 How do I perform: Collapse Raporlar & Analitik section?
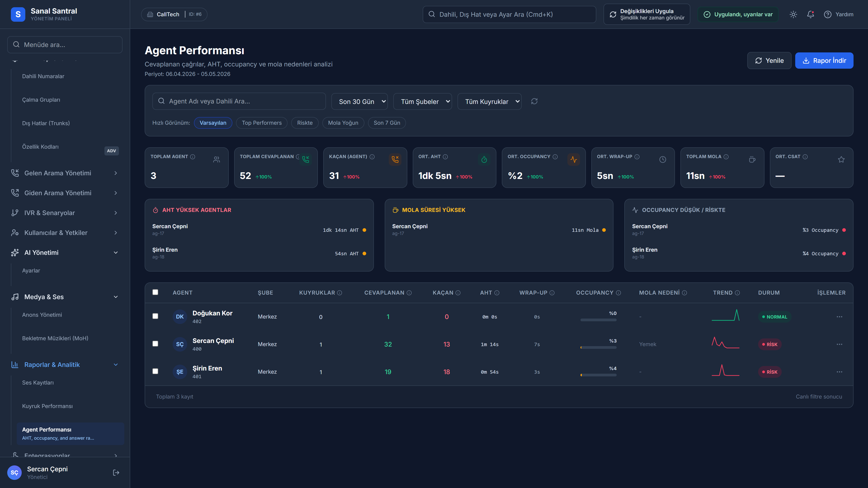point(65,365)
